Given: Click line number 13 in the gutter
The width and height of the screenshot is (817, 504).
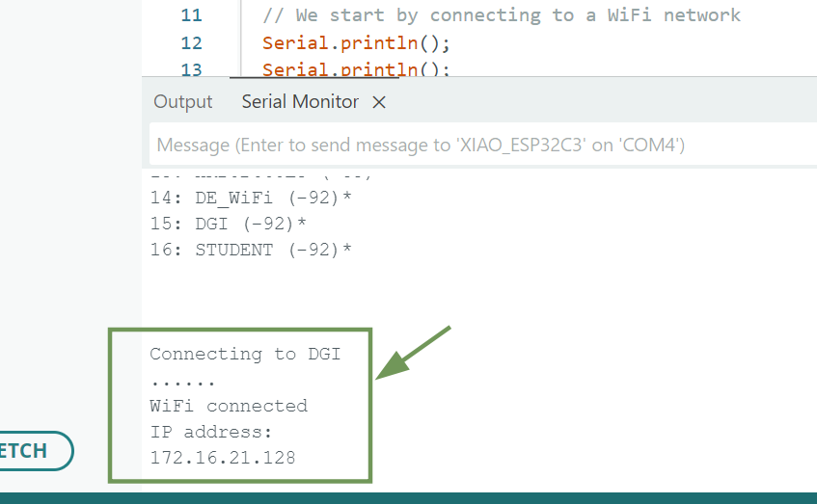Looking at the screenshot, I should coord(191,69).
